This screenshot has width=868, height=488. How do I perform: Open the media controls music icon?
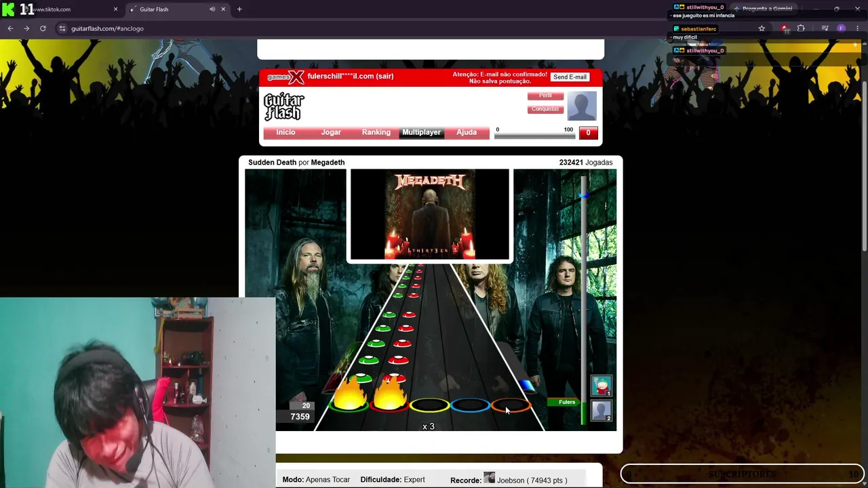[x=825, y=28]
